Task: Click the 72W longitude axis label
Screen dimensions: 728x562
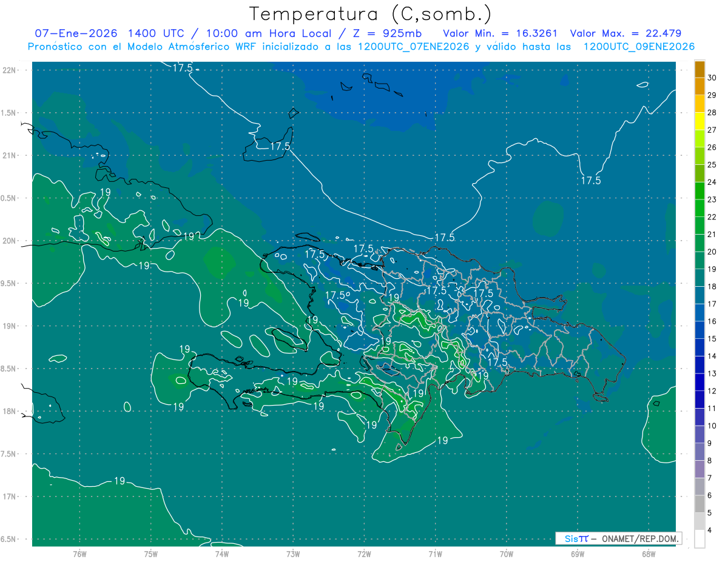Action: (364, 554)
